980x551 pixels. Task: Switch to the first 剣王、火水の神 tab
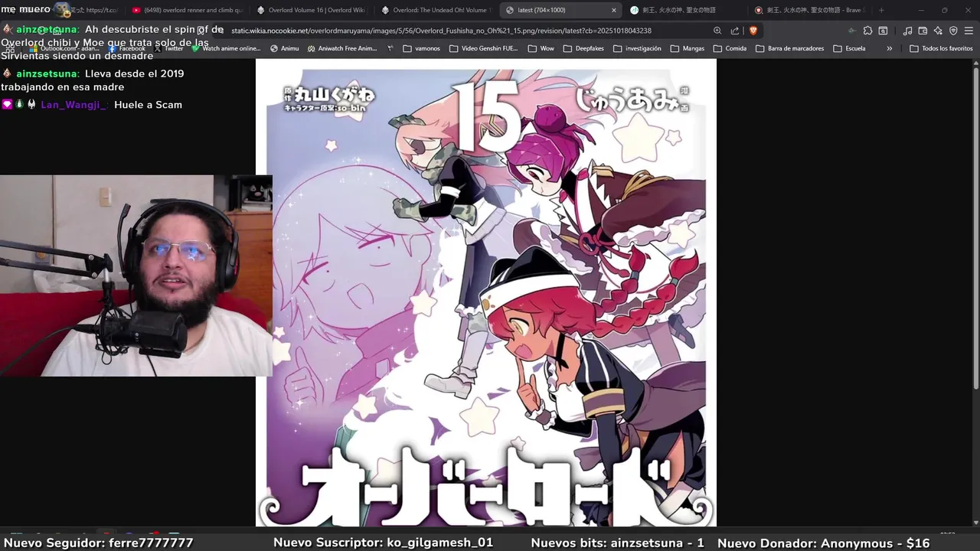click(684, 10)
